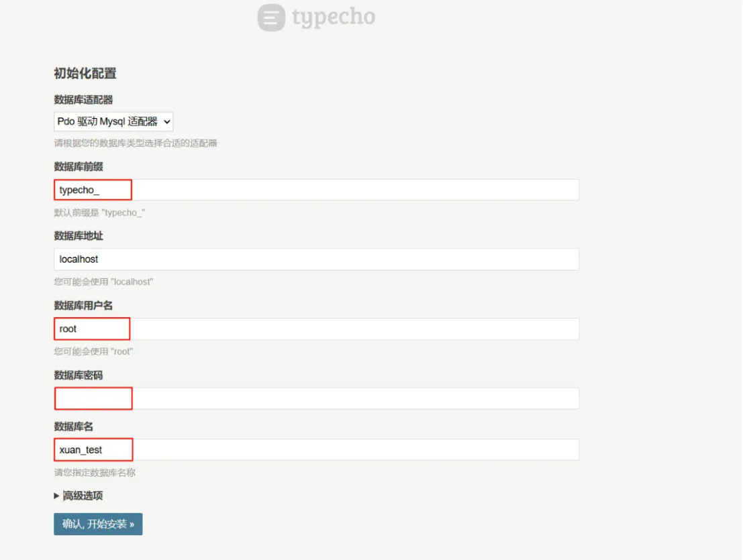Click the 数据库适配器 label
Screen dimensions: 743x560
(83, 100)
